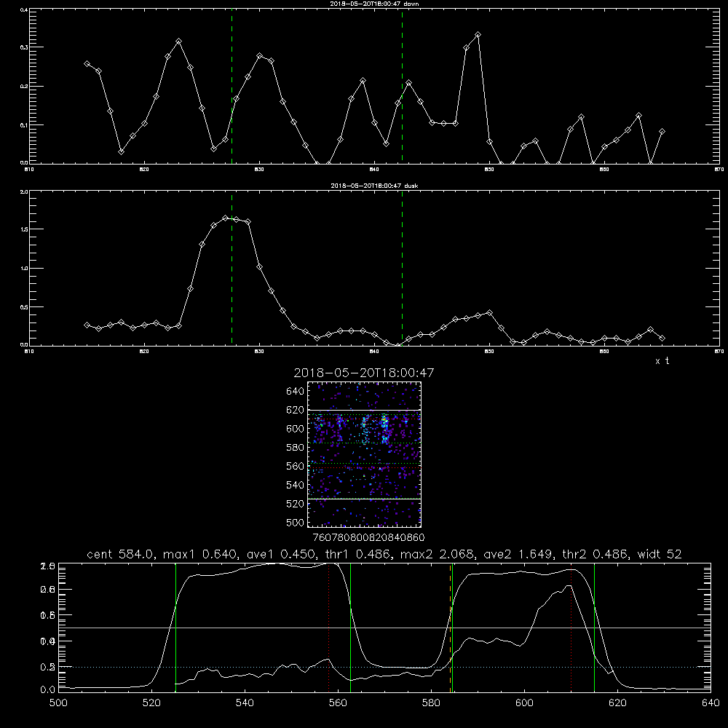This screenshot has width=728, height=728.
Task: Click the timestamp title above the heatmap image
Action: pyautogui.click(x=363, y=373)
